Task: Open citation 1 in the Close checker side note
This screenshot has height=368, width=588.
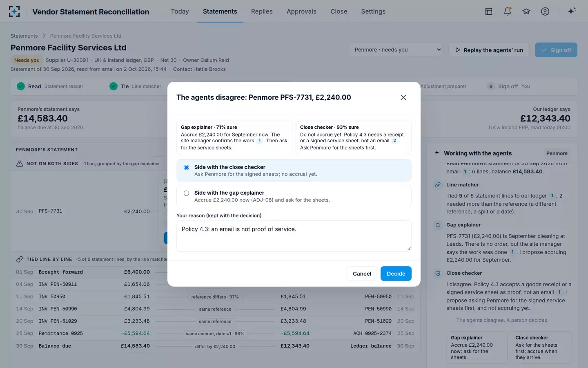Action: coord(559,292)
